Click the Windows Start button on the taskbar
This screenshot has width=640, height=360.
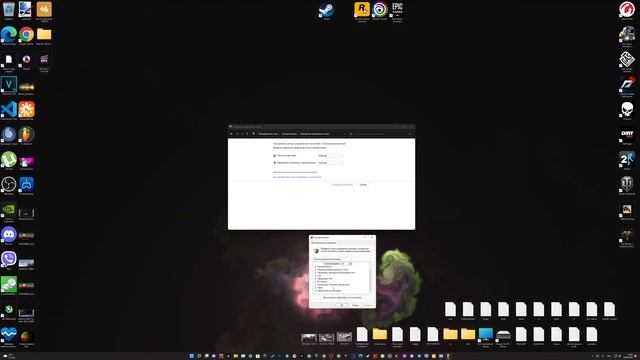click(x=191, y=356)
